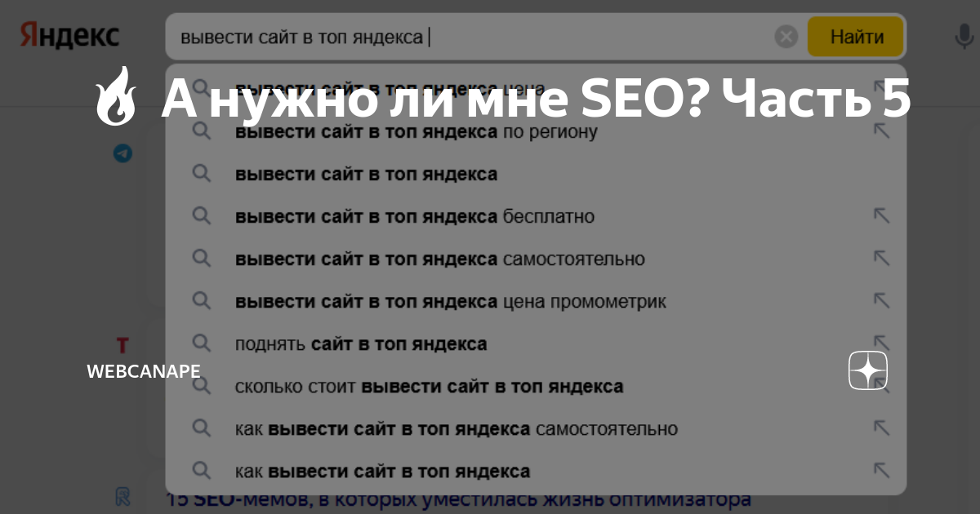Insert suggestion 'бесплатно' using its arrow icon
The width and height of the screenshot is (980, 514).
click(882, 216)
